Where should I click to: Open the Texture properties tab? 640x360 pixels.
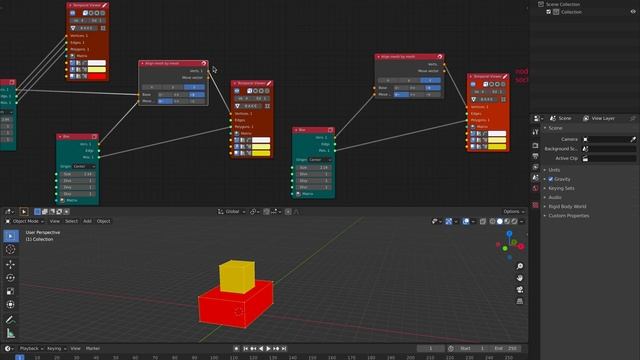tap(536, 205)
